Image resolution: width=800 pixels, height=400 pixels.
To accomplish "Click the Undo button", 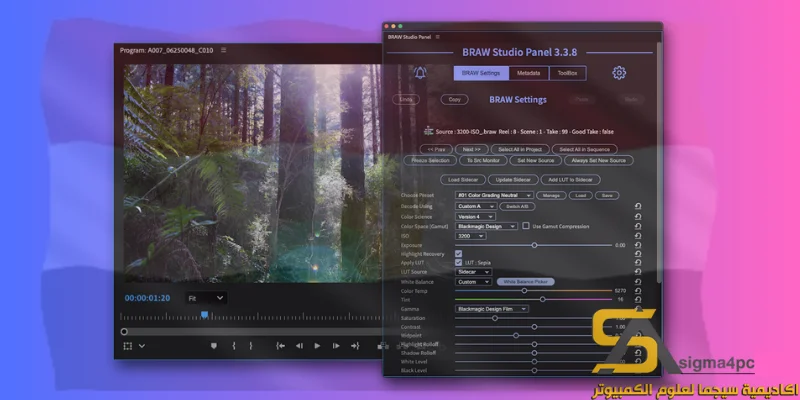I will click(x=406, y=100).
